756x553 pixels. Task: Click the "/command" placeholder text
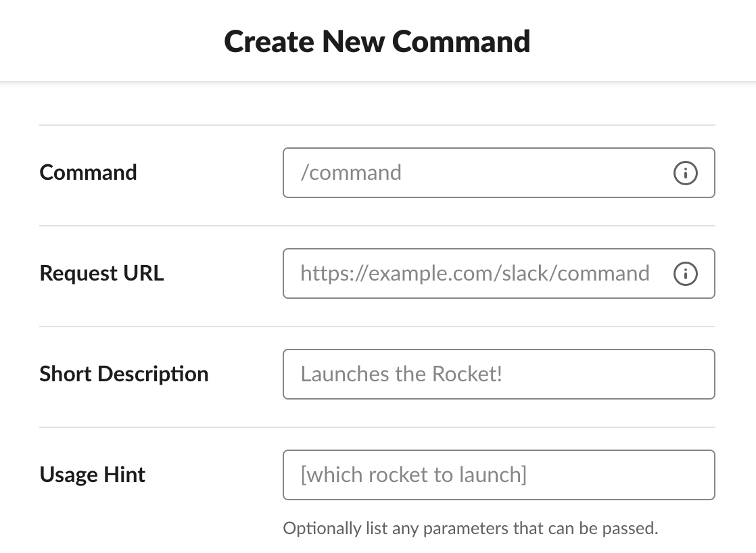(351, 173)
